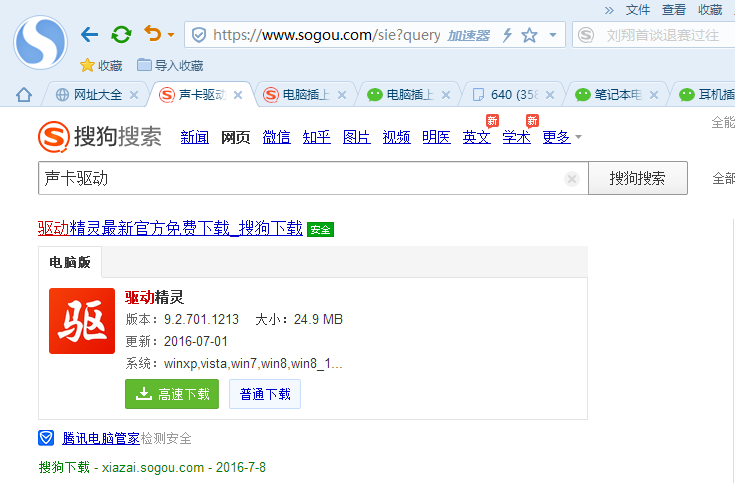The width and height of the screenshot is (735, 483).
Task: Click the 搜狗搜索 logo
Action: coord(100,137)
